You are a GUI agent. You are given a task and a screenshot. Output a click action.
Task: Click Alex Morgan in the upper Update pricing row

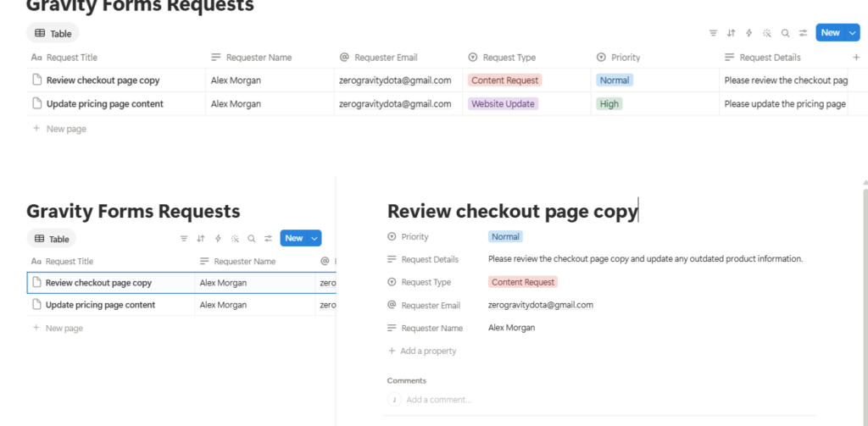point(236,103)
